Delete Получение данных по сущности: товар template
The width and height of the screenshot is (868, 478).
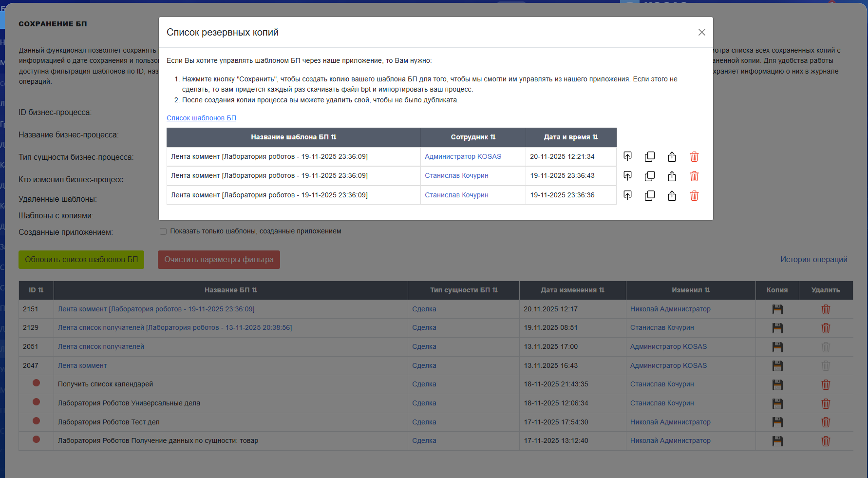(x=826, y=441)
